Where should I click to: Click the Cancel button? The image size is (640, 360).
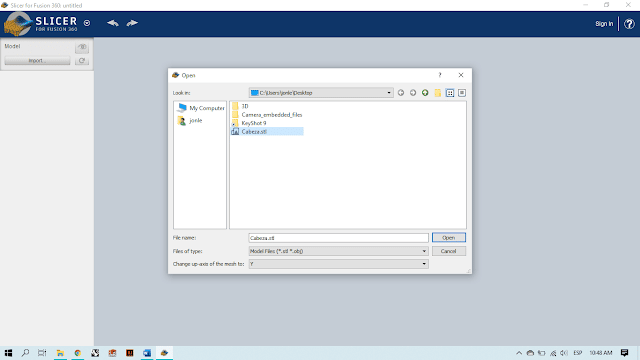point(449,251)
